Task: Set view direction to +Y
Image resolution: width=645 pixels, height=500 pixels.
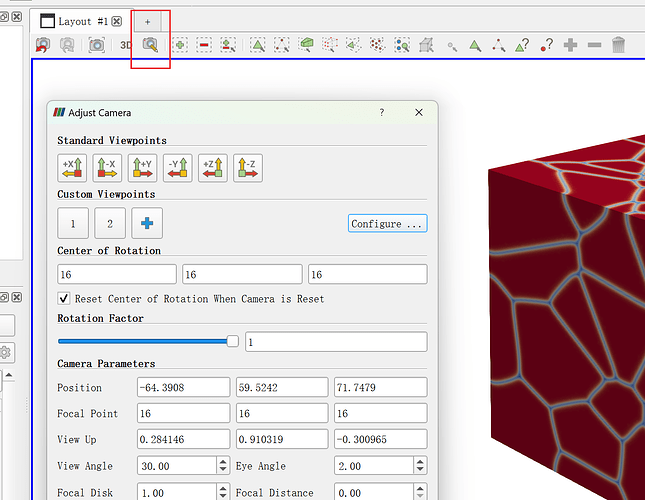Action: coord(142,168)
